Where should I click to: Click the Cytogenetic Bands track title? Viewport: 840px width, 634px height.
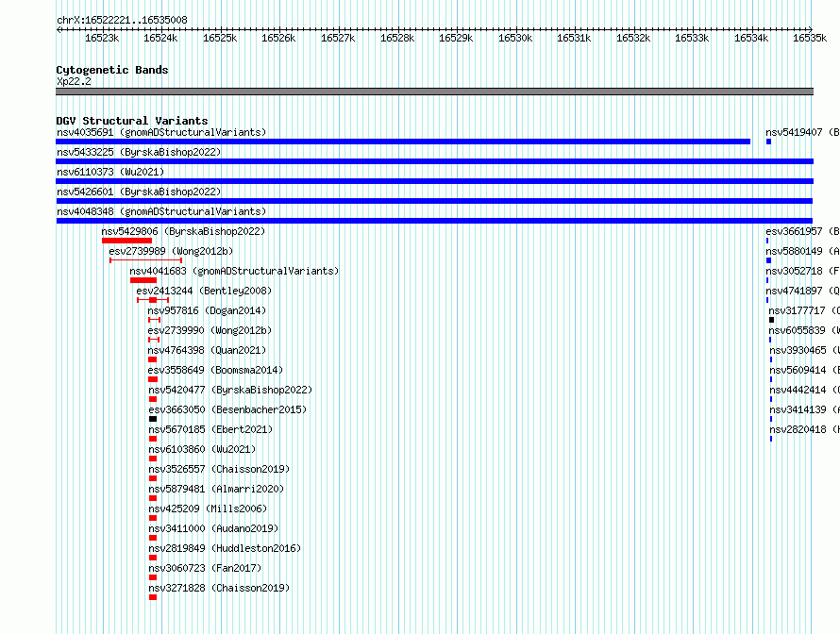(x=112, y=70)
